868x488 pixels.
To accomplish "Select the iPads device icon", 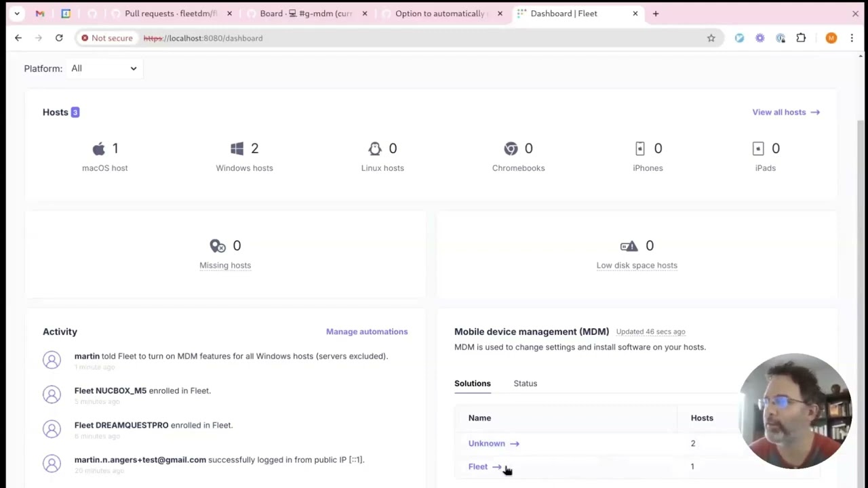I will coord(758,148).
